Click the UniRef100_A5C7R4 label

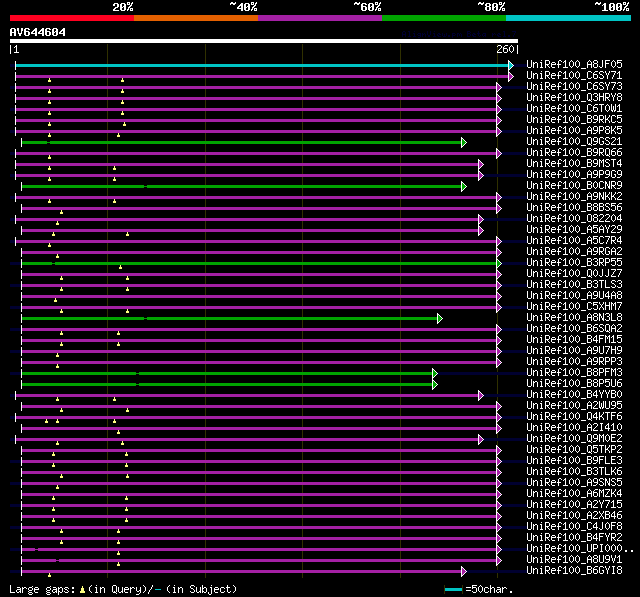pyautogui.click(x=574, y=241)
